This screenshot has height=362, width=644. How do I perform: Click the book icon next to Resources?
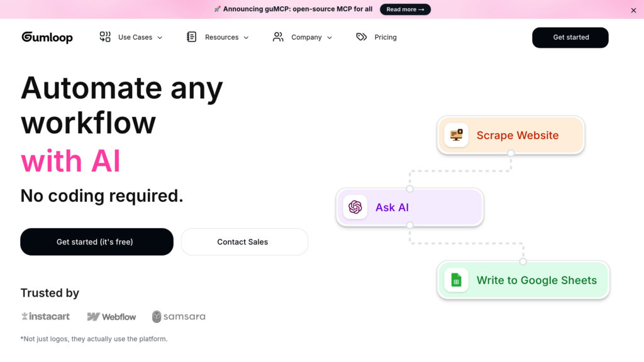191,37
